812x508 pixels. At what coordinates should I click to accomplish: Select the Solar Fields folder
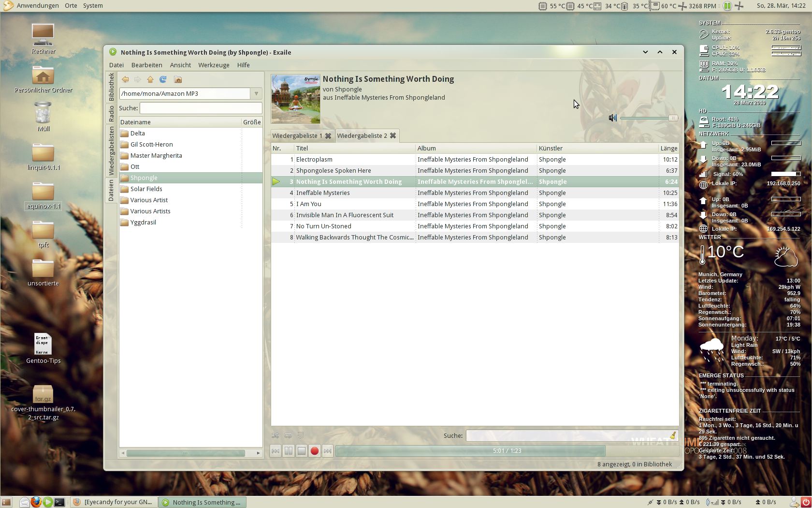191,189
